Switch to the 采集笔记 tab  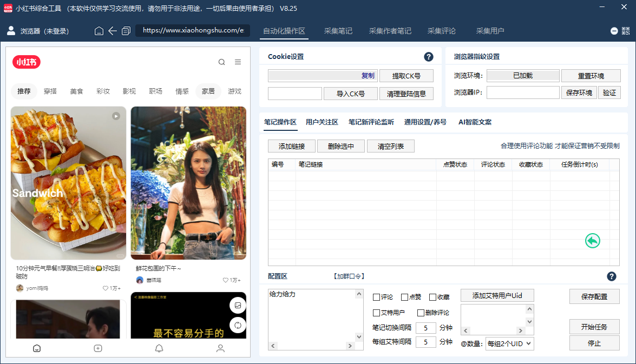[338, 31]
